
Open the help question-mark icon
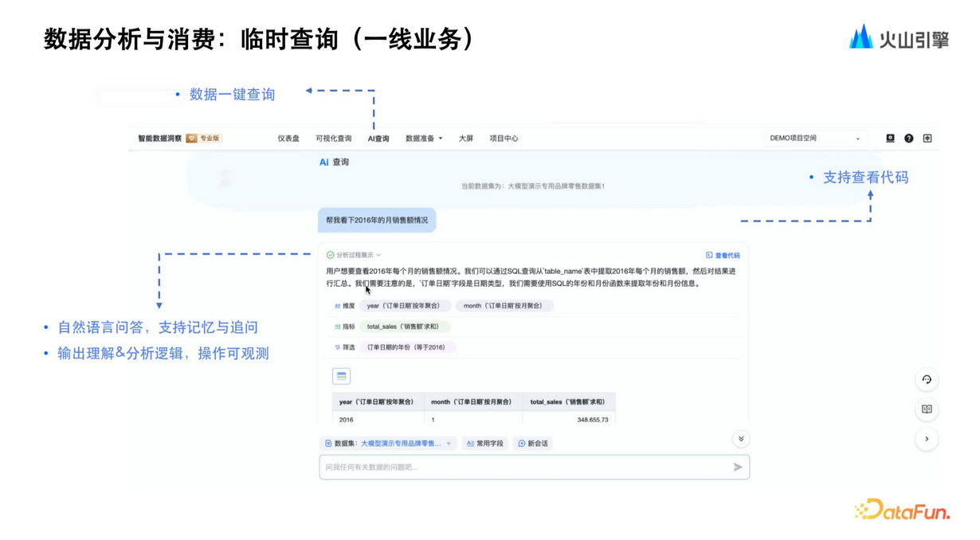point(909,139)
